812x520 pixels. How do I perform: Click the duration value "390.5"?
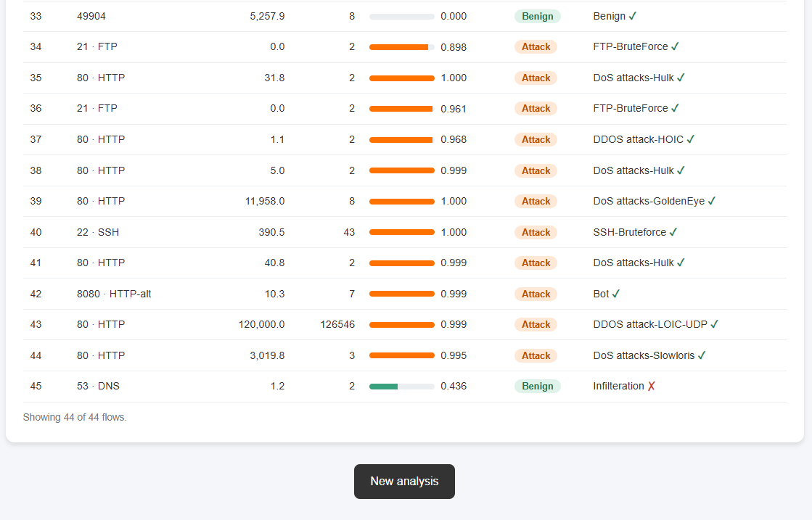tap(272, 232)
